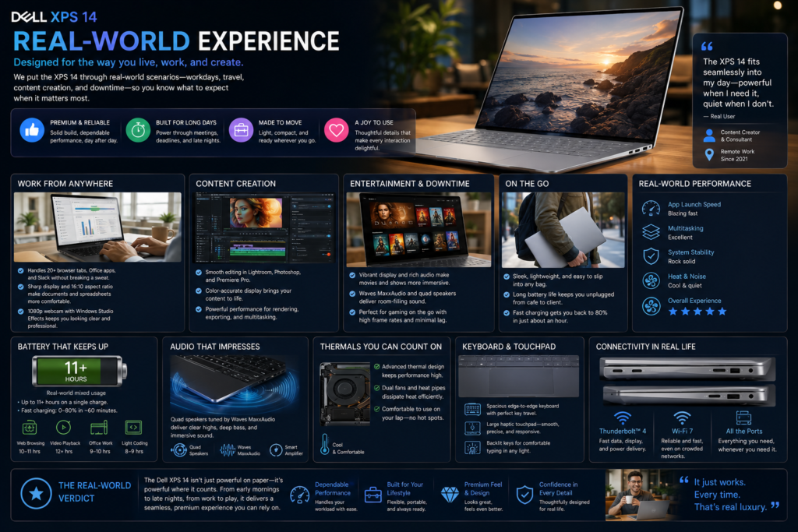798x532 pixels.
Task: Click the touchpad icon beside Large haptic touchpad
Action: [x=472, y=428]
